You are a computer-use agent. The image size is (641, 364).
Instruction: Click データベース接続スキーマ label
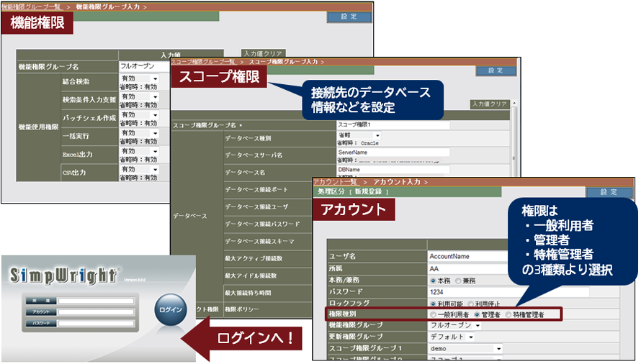click(259, 242)
